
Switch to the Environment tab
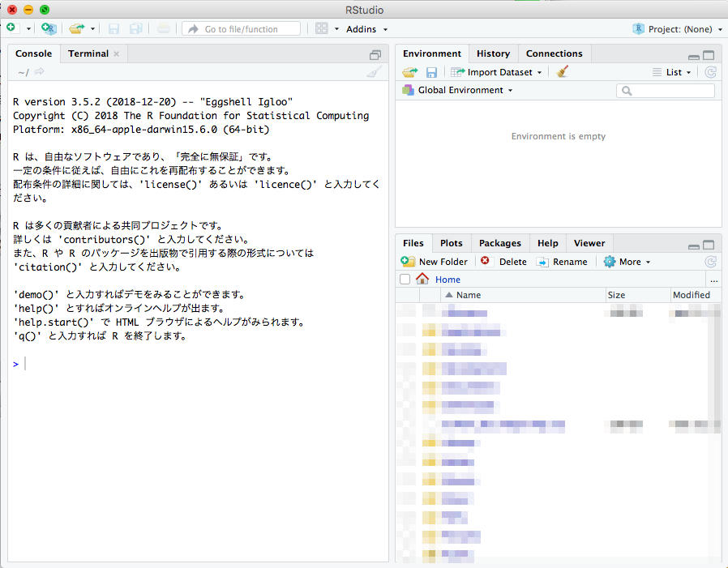point(432,53)
